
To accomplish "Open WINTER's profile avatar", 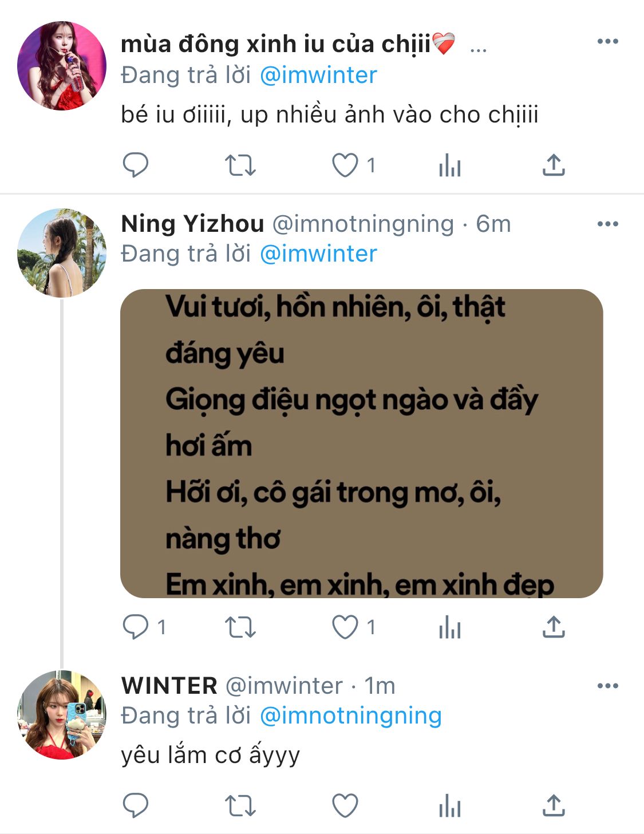I will click(x=62, y=714).
